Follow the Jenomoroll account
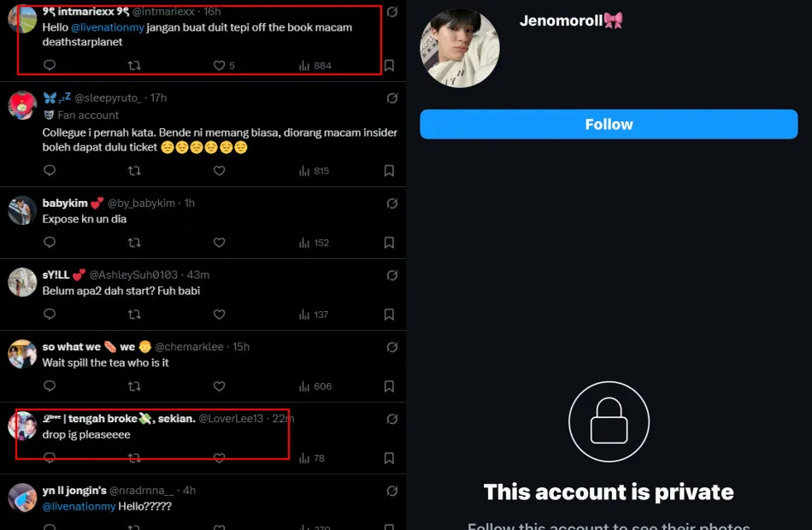Viewport: 812px width, 530px height. 609,124
